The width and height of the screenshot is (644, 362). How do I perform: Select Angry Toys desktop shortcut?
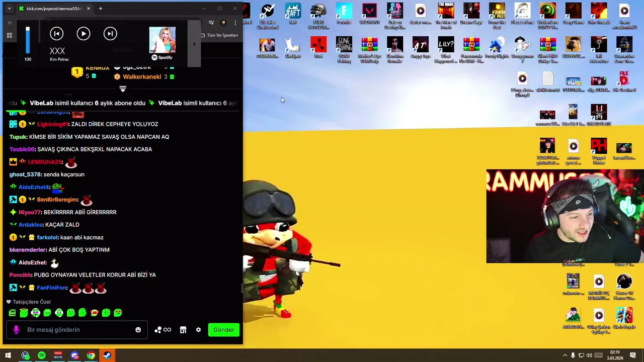pos(420,48)
